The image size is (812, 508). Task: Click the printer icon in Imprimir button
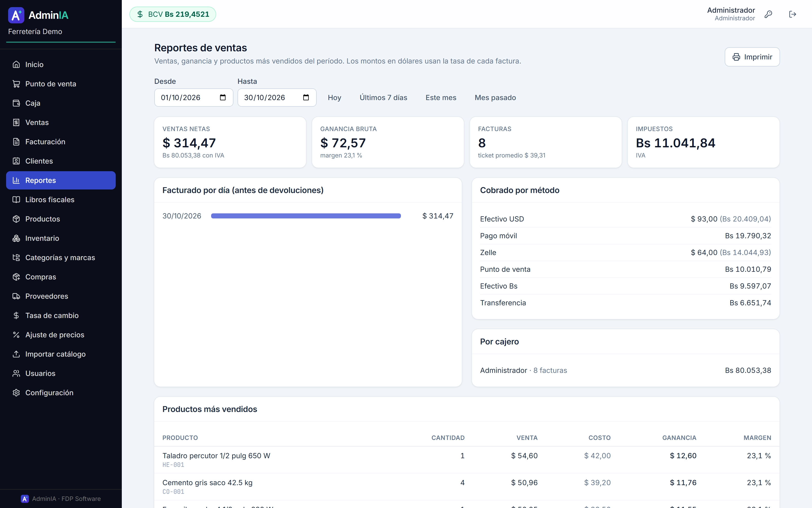pyautogui.click(x=736, y=57)
